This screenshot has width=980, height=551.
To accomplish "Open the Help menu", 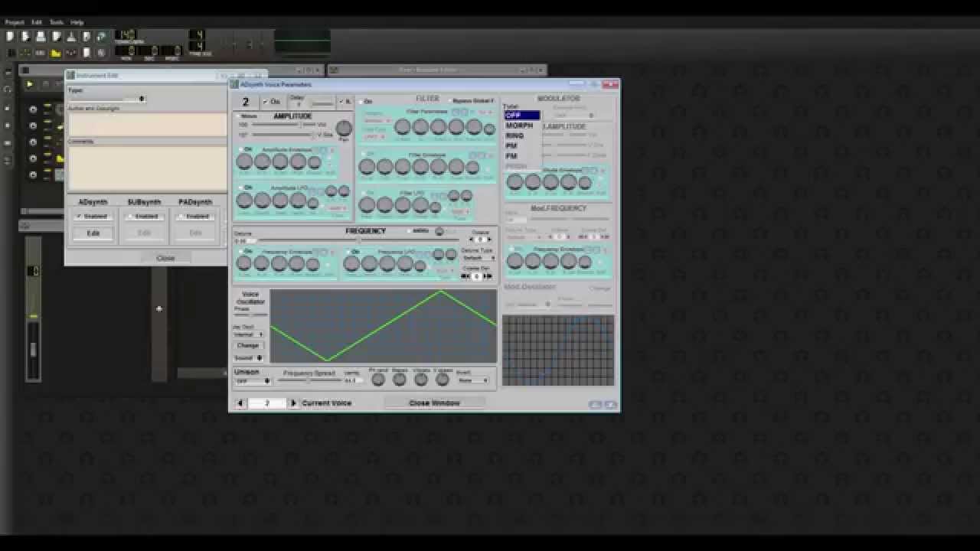I will 77,22.
